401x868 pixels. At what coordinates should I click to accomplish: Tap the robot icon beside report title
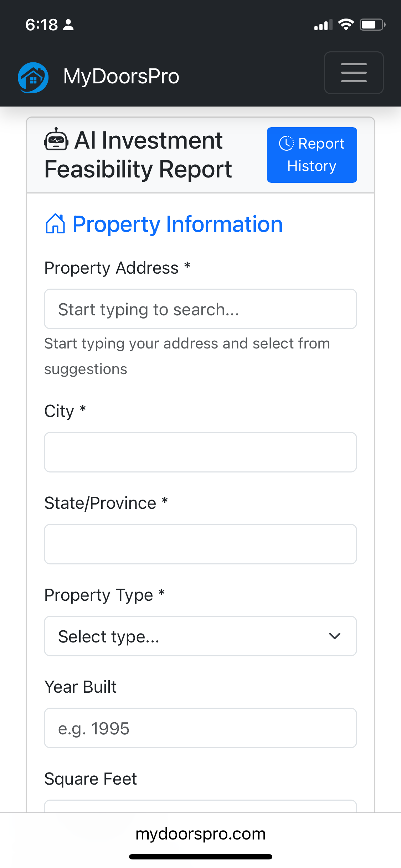[x=56, y=139]
